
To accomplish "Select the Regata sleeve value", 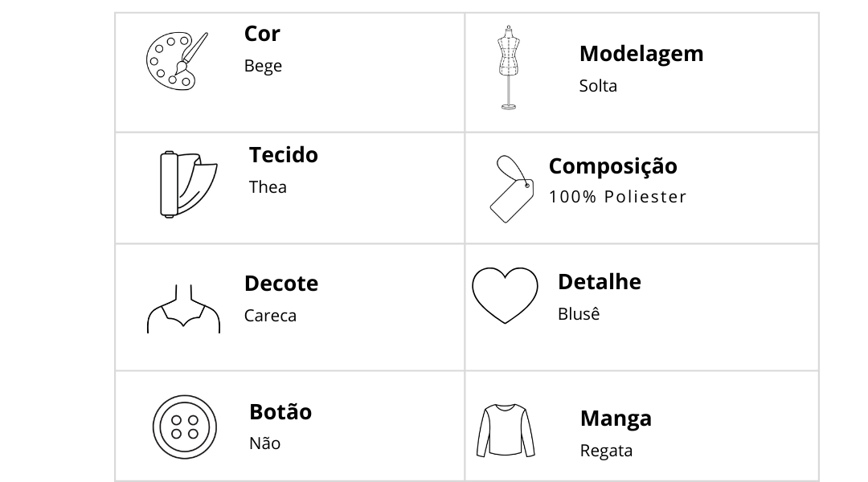I will click(606, 451).
